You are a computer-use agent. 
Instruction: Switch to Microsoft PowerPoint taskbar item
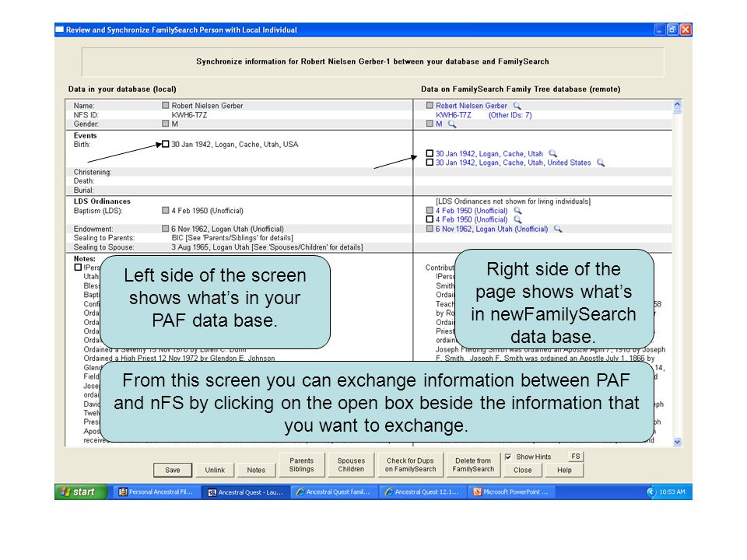coord(510,492)
